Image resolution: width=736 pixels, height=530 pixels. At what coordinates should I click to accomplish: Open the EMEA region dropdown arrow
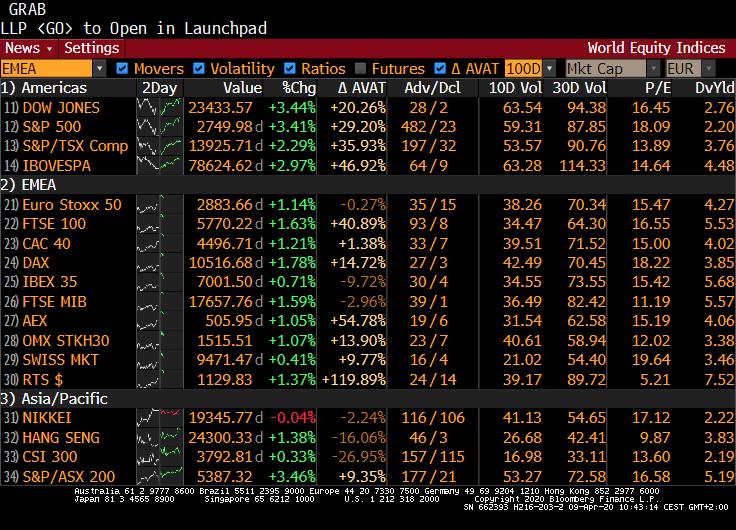99,69
